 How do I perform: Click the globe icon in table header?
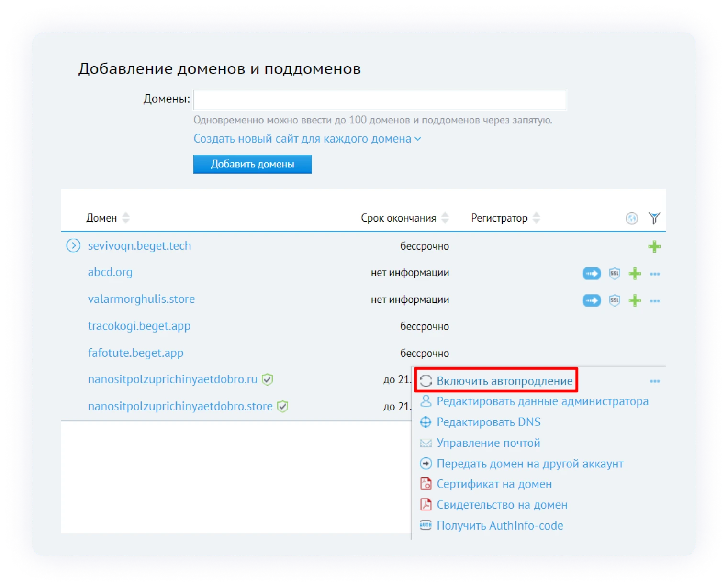point(631,218)
